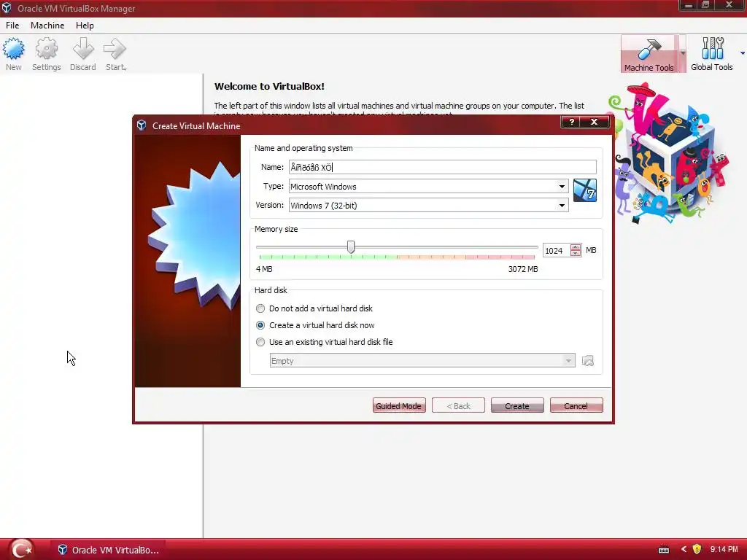Image resolution: width=747 pixels, height=560 pixels.
Task: Open the Machine menu
Action: pyautogui.click(x=47, y=26)
